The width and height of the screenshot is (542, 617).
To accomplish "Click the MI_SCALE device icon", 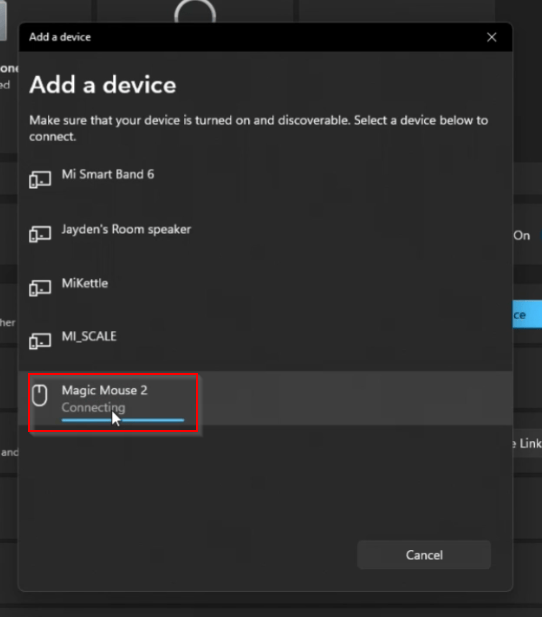I will 40,341.
